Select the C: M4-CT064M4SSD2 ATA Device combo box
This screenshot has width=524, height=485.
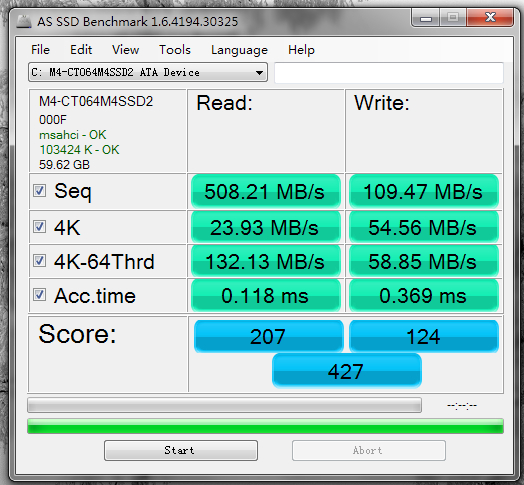(x=148, y=72)
